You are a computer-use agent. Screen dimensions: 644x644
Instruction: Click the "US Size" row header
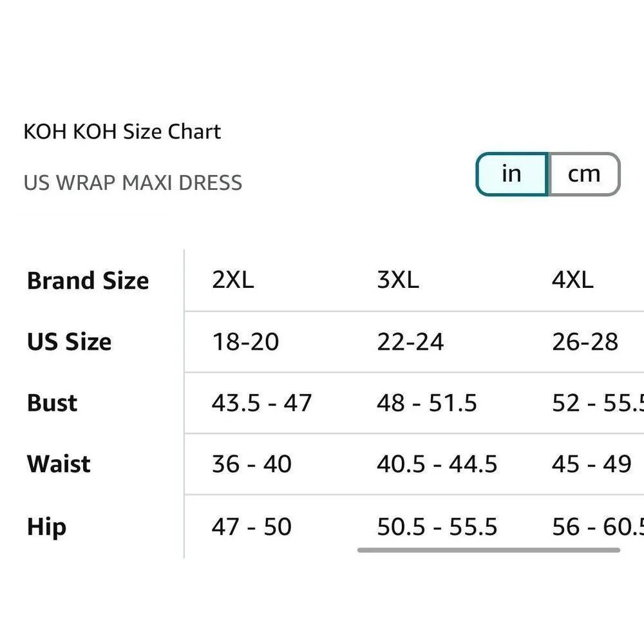(x=69, y=342)
